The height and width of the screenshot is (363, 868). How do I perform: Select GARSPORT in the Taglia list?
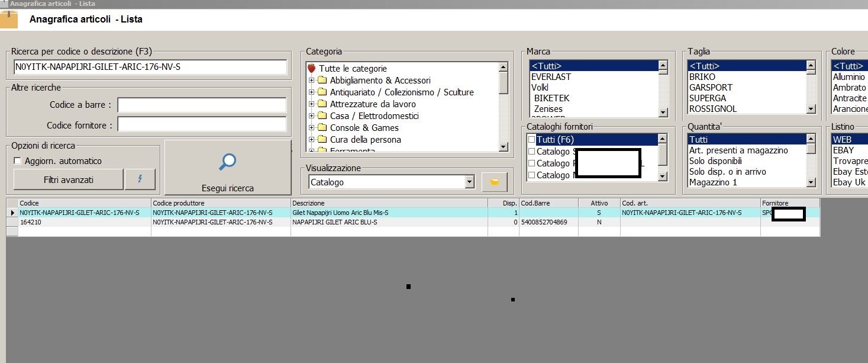pyautogui.click(x=711, y=88)
